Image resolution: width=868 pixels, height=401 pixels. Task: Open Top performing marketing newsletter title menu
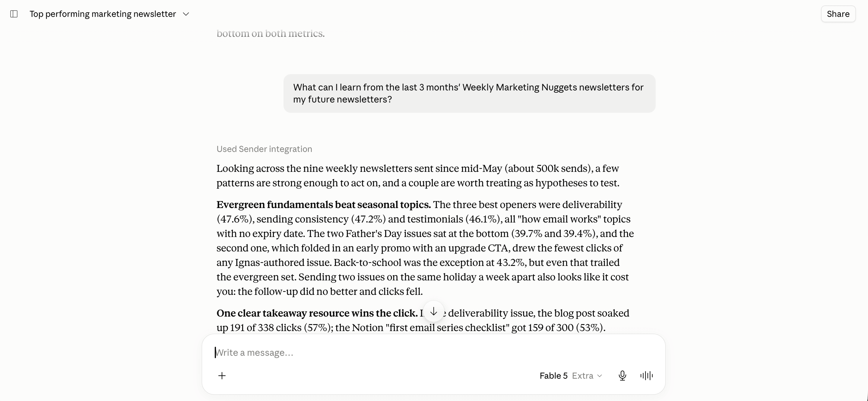click(x=103, y=14)
